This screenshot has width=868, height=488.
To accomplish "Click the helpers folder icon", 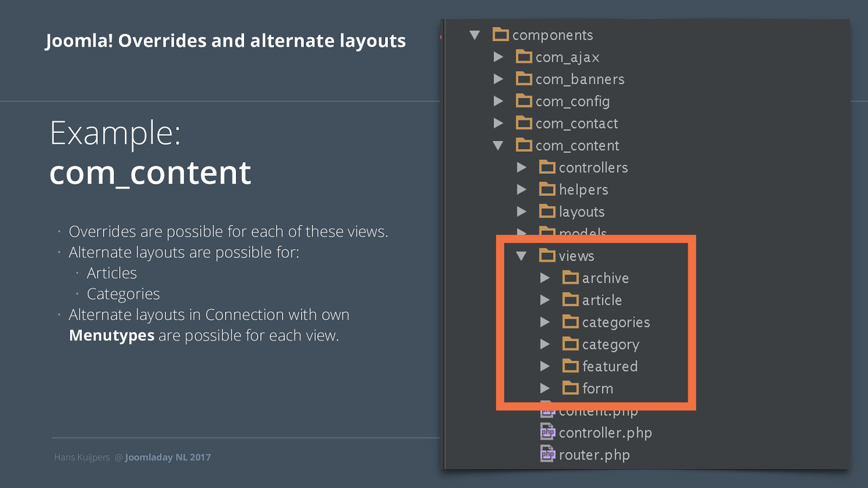I will [x=547, y=189].
